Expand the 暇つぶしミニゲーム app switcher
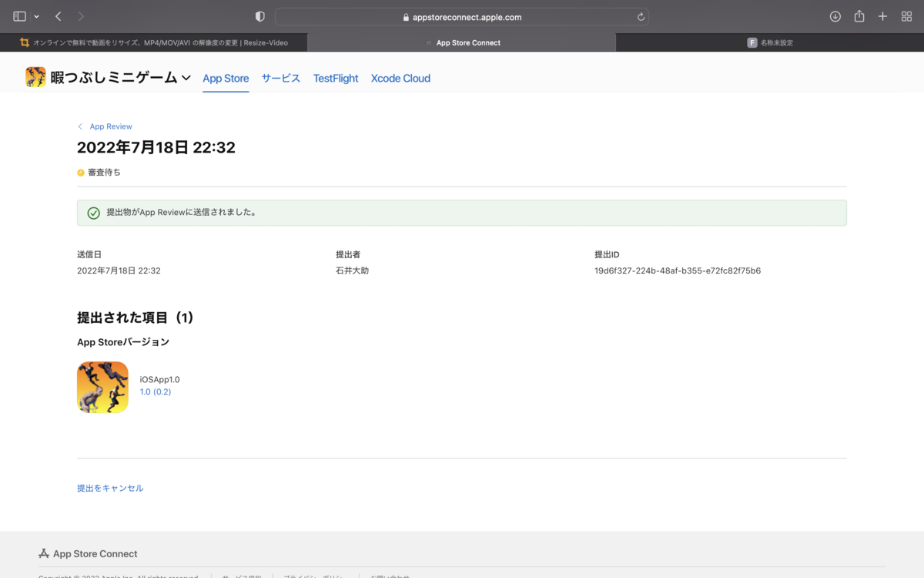Screen dimensions: 924x578 [186, 78]
